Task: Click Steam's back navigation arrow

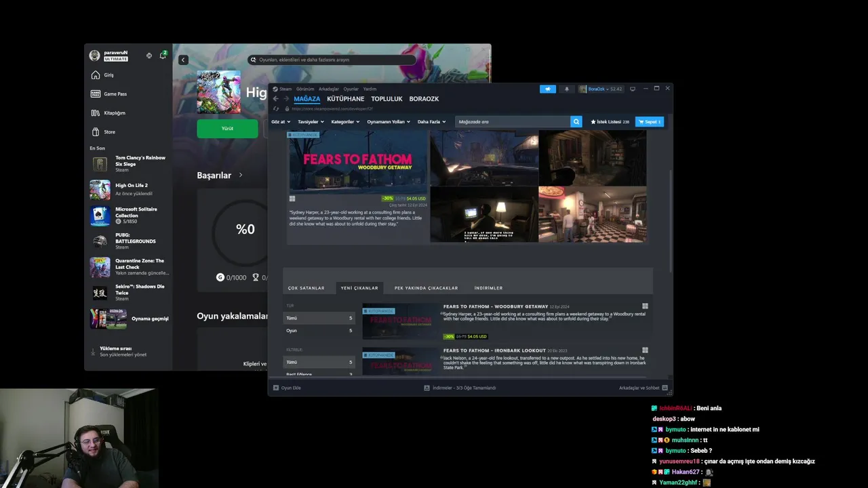Action: point(275,99)
